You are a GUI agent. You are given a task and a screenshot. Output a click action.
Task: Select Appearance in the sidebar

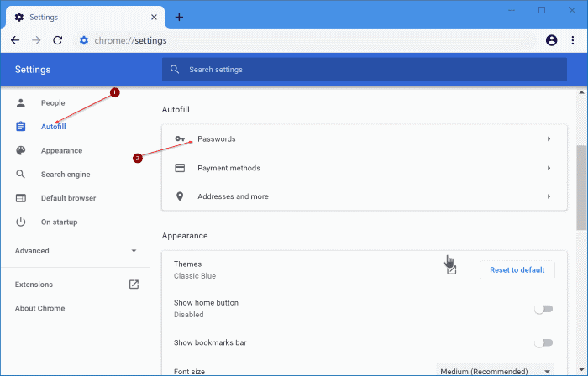61,150
